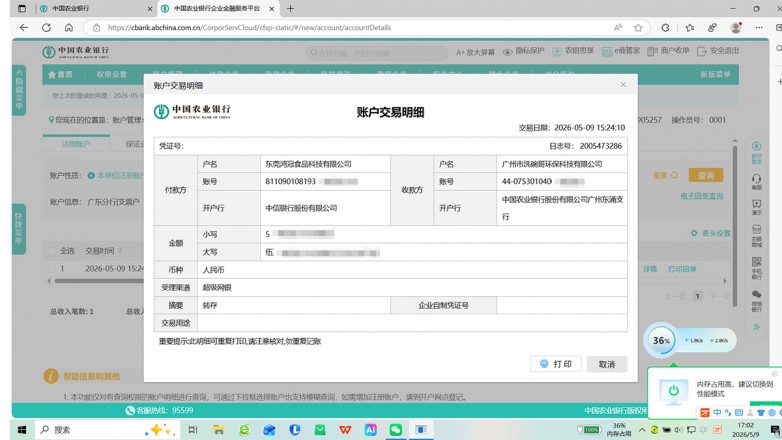This screenshot has width=782, height=440.
Task: Click the 安全退出 logout icon
Action: tap(702, 51)
